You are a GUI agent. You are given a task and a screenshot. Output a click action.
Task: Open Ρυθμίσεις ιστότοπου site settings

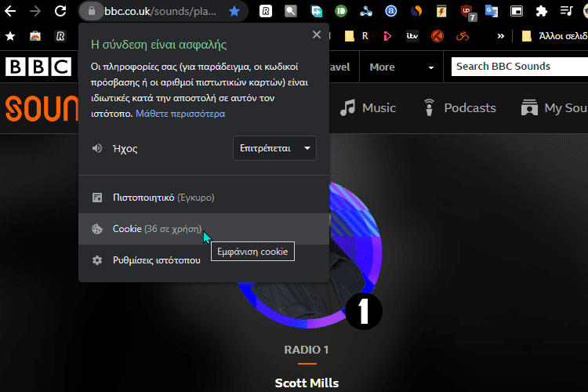[x=204, y=260]
